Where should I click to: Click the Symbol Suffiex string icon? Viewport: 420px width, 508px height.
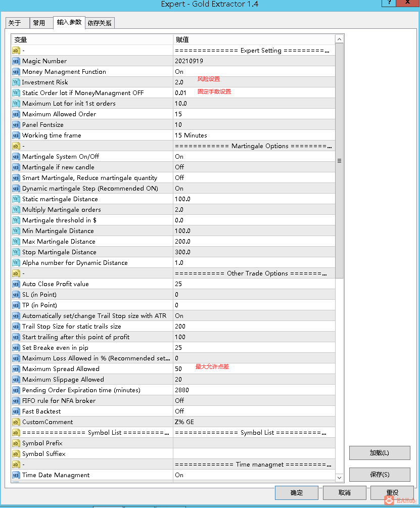coord(16,454)
